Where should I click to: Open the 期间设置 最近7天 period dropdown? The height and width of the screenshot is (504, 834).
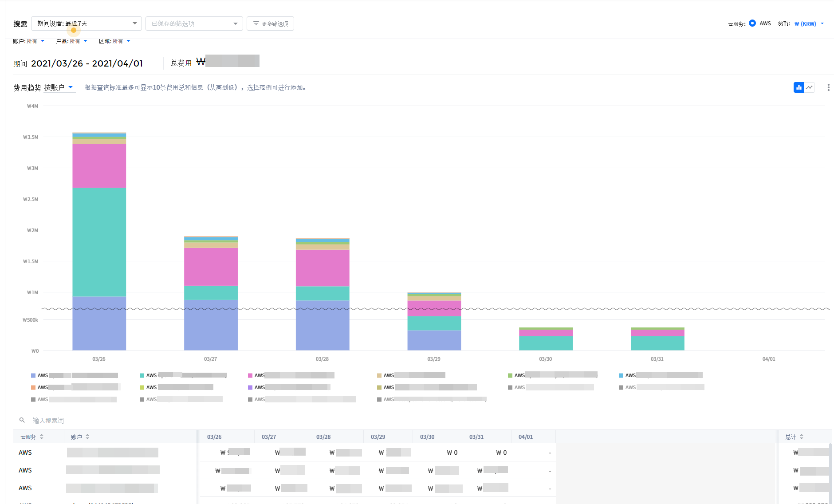[87, 24]
